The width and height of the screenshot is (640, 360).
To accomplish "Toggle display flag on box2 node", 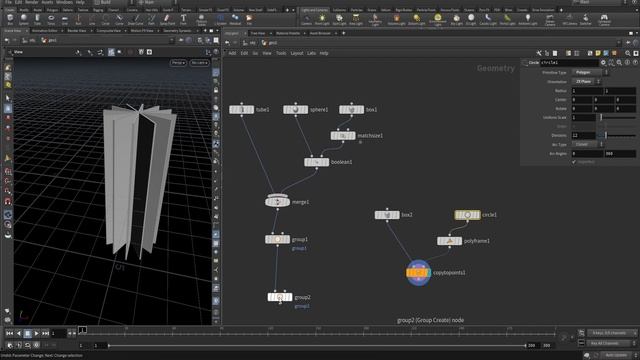I will [x=397, y=215].
